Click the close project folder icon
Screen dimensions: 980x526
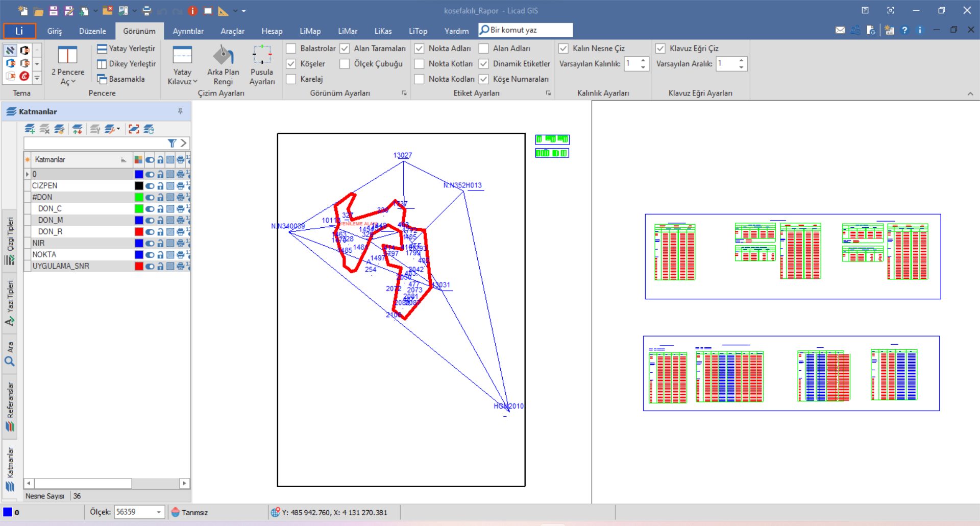[x=107, y=10]
